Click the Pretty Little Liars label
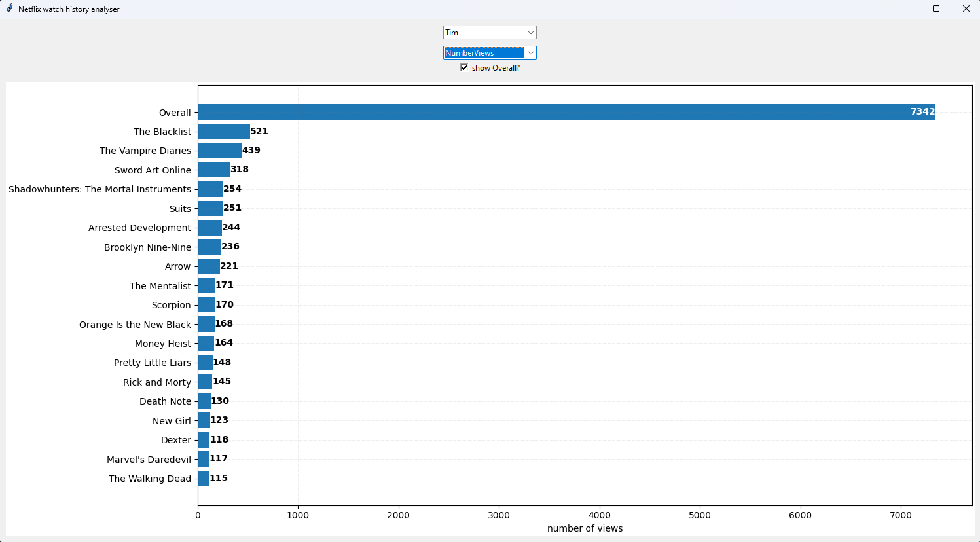 click(153, 363)
